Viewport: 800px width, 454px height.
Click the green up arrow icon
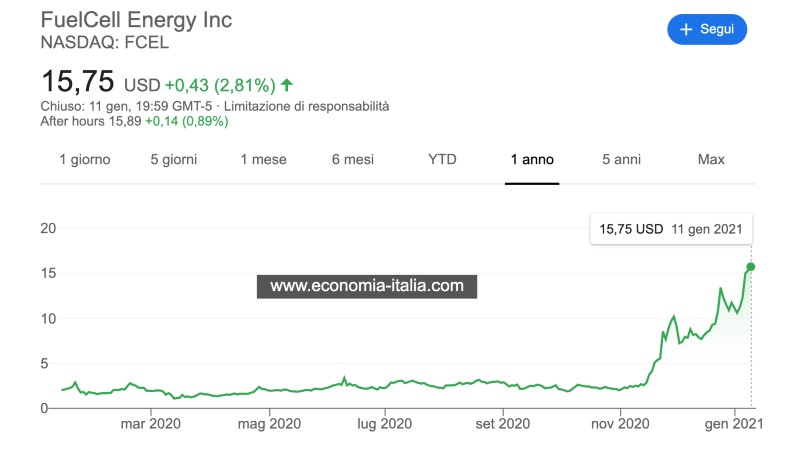287,85
